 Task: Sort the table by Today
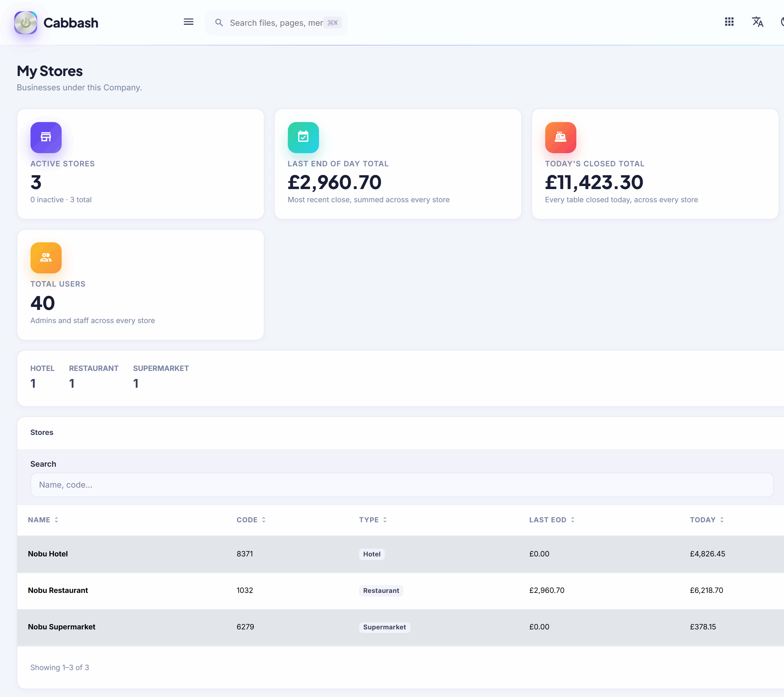click(706, 520)
